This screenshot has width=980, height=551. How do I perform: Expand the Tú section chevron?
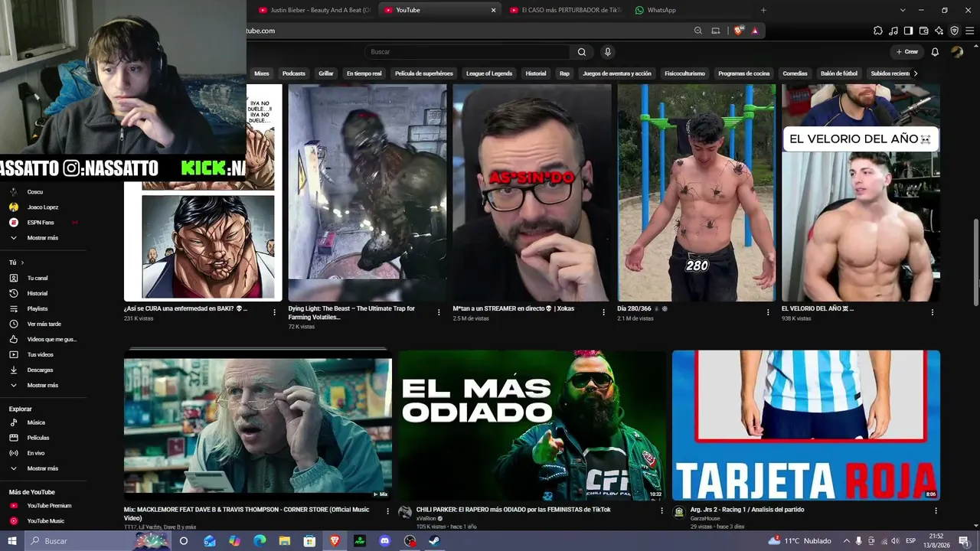[x=21, y=262]
